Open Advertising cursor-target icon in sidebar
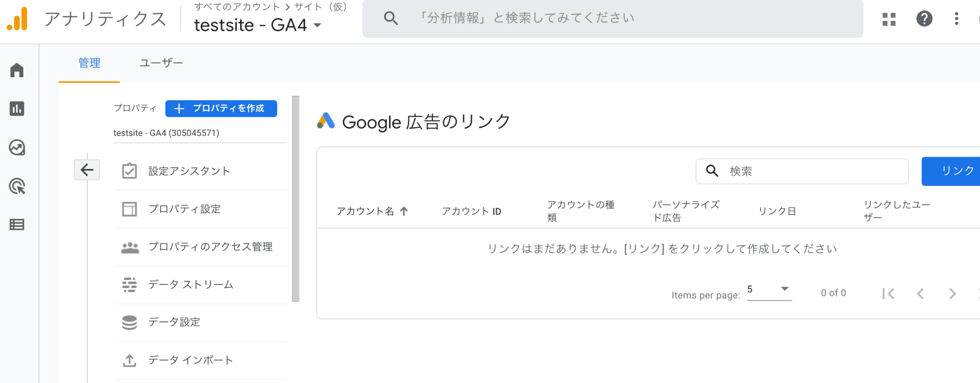The image size is (980, 383). coord(17,186)
